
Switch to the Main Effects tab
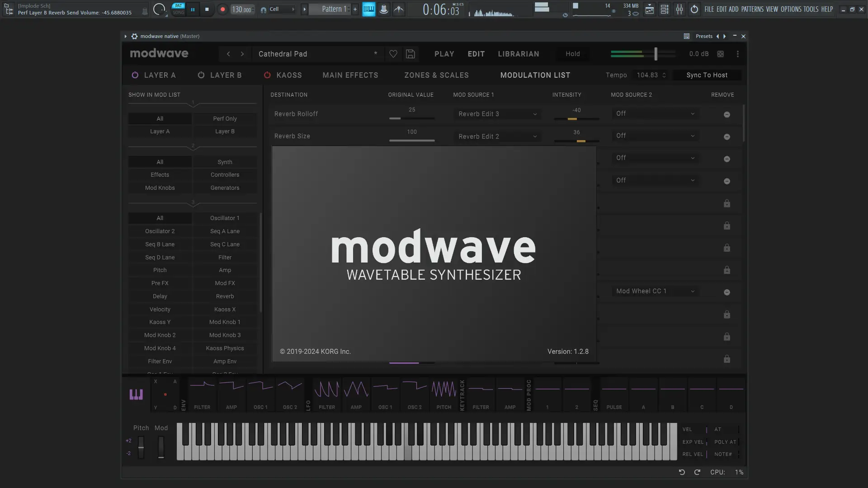pos(350,75)
